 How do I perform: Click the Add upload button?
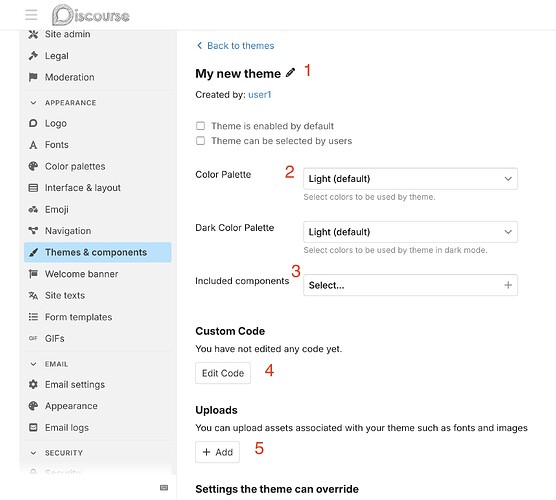(x=217, y=452)
